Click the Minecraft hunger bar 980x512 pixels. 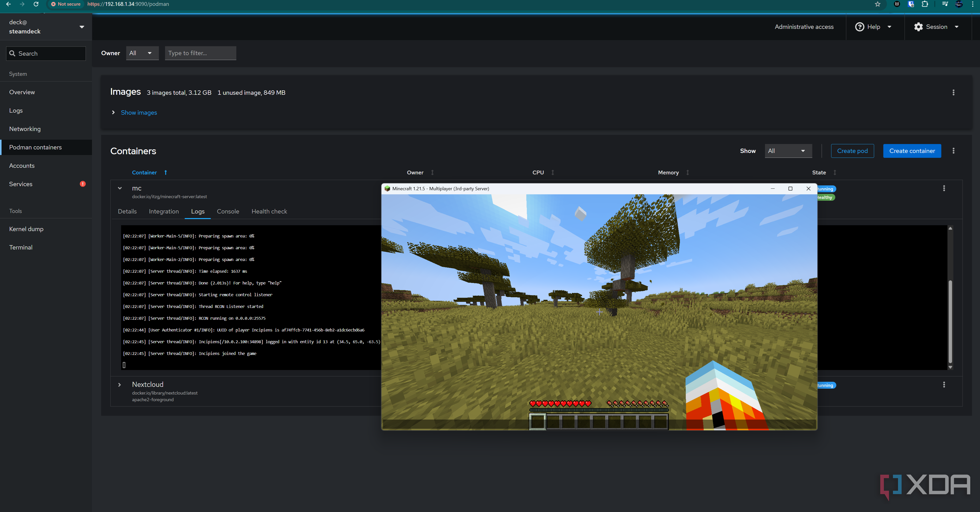(x=637, y=403)
